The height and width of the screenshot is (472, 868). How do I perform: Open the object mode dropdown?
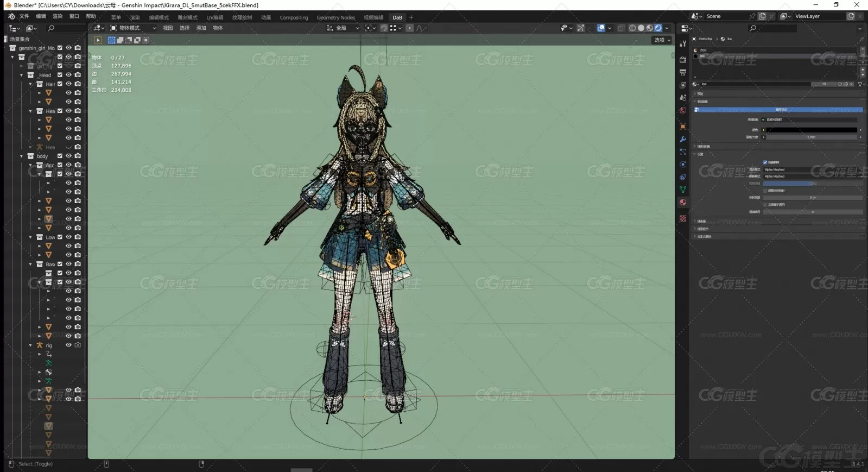pos(133,28)
